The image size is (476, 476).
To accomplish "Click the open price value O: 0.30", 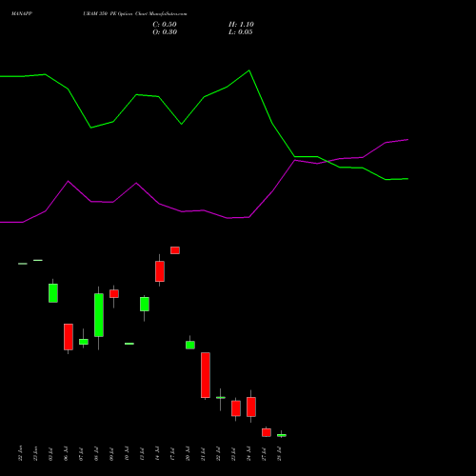I will click(165, 32).
